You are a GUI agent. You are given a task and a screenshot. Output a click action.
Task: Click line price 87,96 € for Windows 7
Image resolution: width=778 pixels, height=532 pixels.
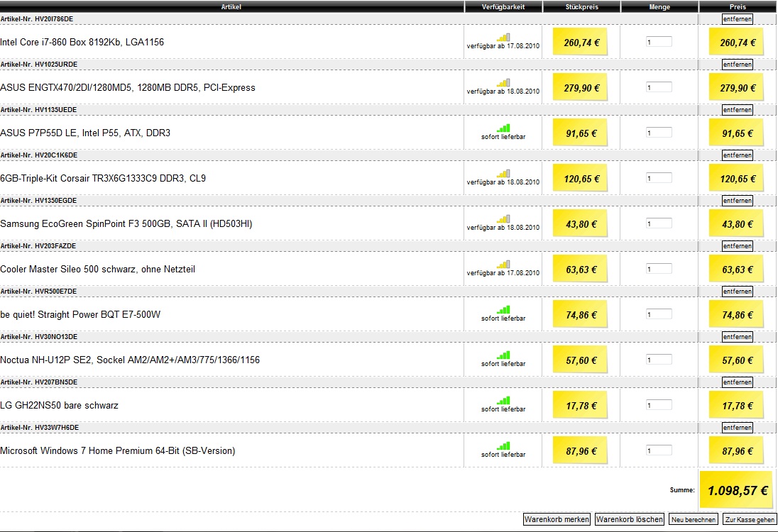[737, 451]
